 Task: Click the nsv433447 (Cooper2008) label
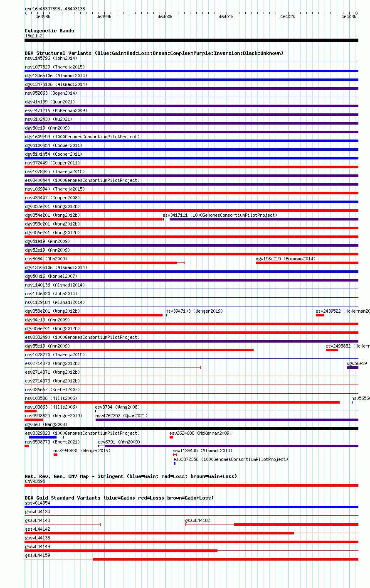click(x=52, y=198)
